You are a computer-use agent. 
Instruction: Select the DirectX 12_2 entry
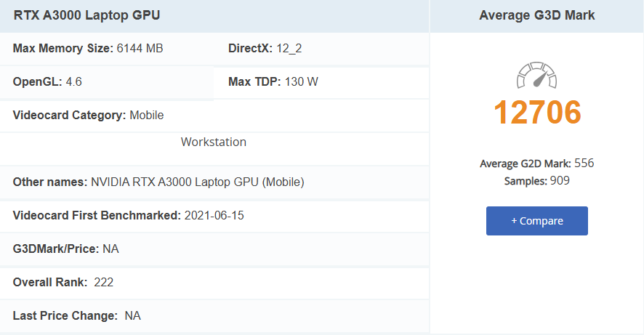pyautogui.click(x=264, y=49)
